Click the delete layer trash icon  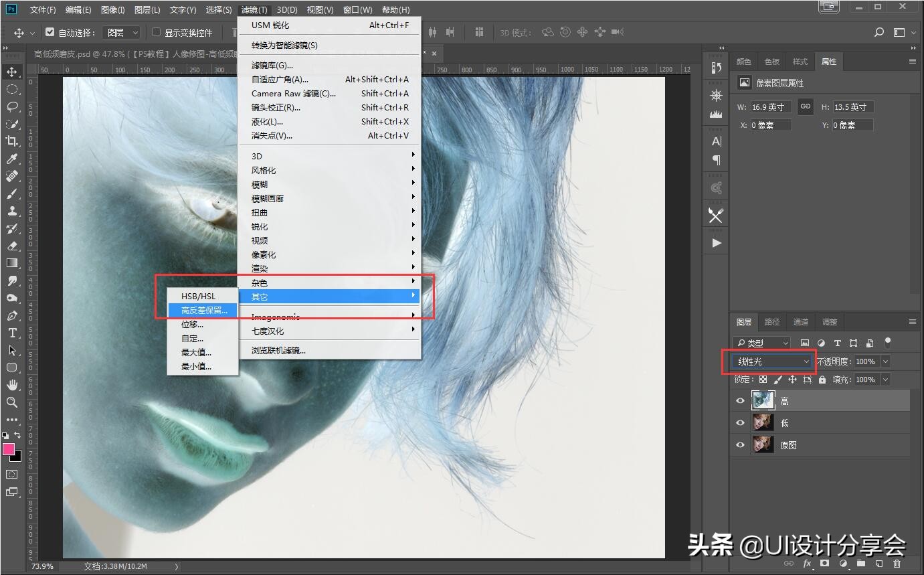coord(897,564)
